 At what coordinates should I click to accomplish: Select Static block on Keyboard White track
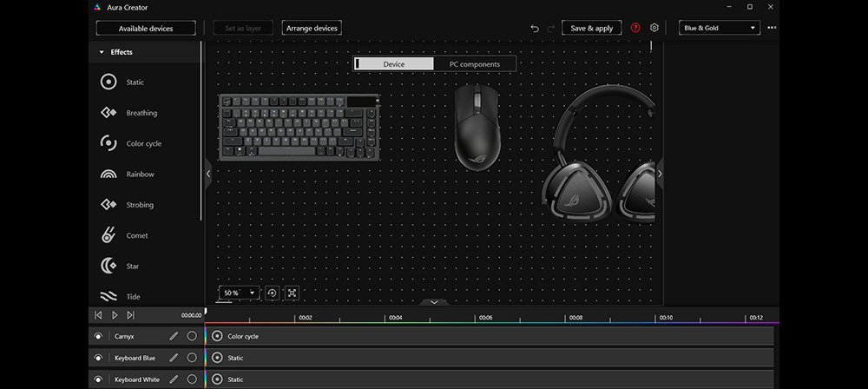click(490, 379)
